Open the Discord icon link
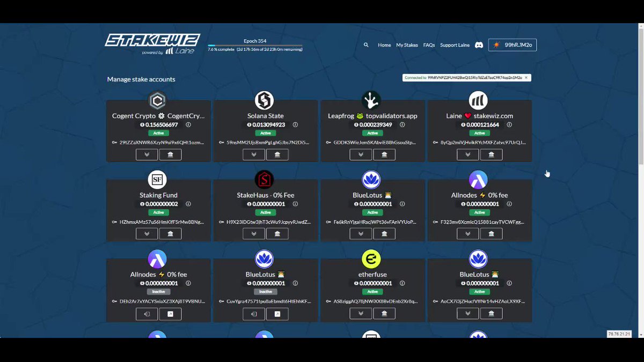 coord(479,45)
